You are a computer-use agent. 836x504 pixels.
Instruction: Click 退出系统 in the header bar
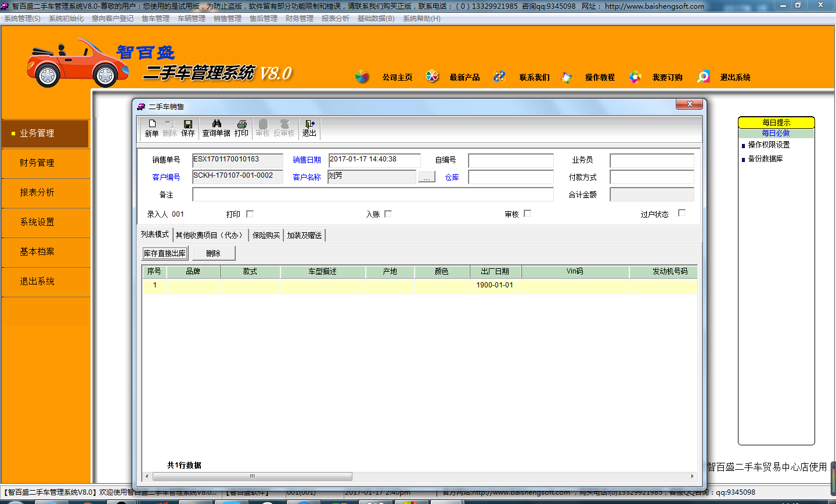736,77
